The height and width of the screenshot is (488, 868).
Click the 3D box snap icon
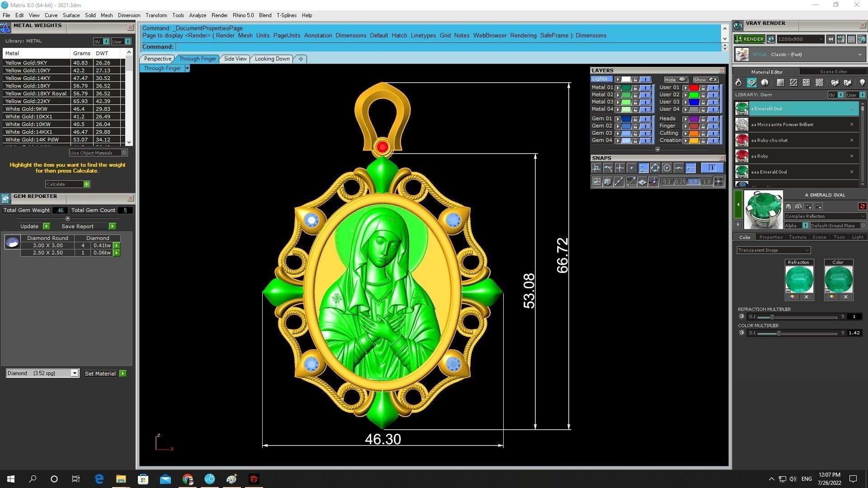608,182
